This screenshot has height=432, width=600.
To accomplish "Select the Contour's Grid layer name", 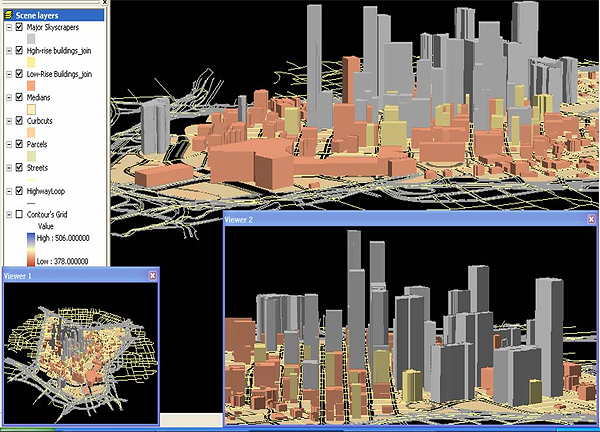I will pos(47,214).
